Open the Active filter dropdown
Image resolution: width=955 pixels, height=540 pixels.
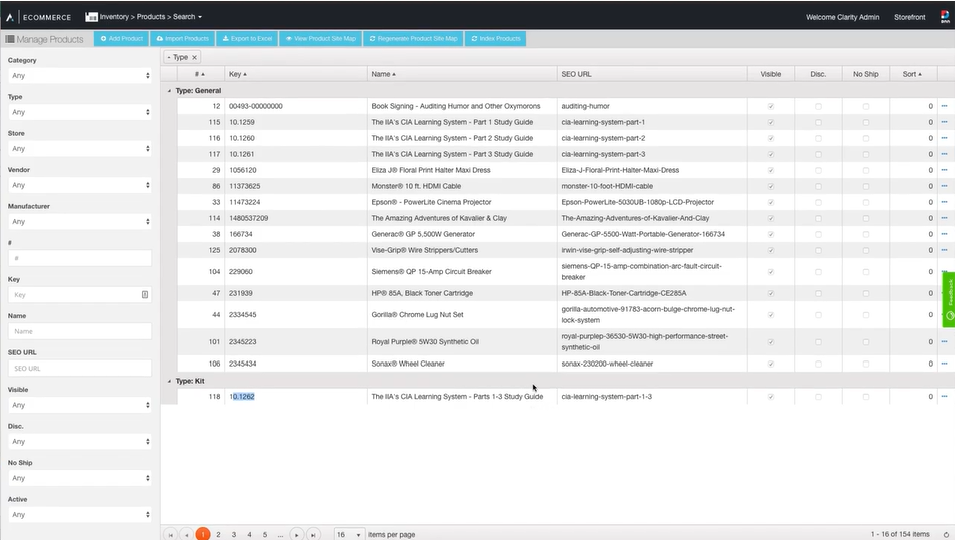[x=80, y=514]
